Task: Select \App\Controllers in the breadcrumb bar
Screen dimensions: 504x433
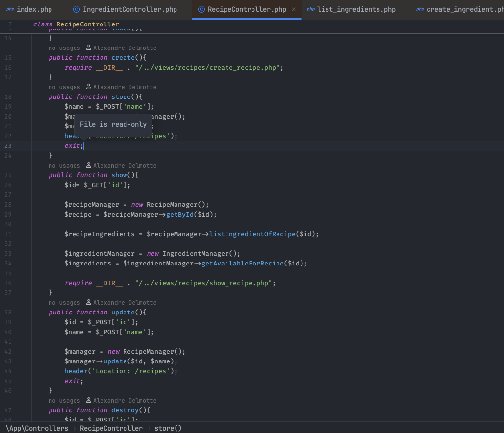Action: tap(37, 428)
